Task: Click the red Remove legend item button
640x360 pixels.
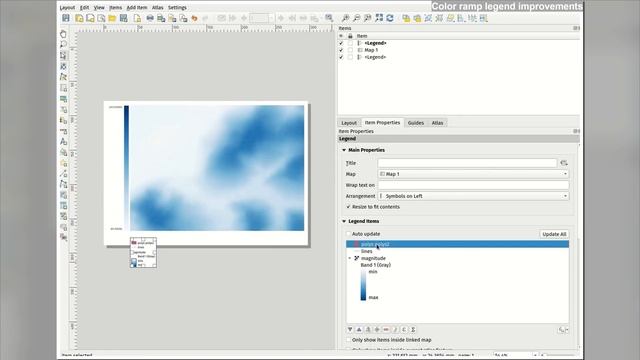Action: [386, 329]
